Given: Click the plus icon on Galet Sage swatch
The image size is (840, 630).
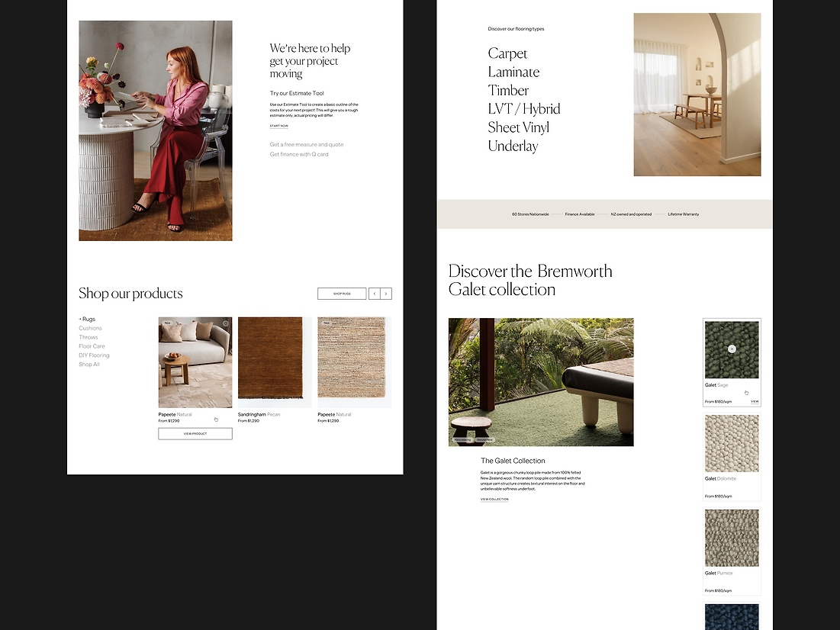Looking at the screenshot, I should (x=732, y=349).
